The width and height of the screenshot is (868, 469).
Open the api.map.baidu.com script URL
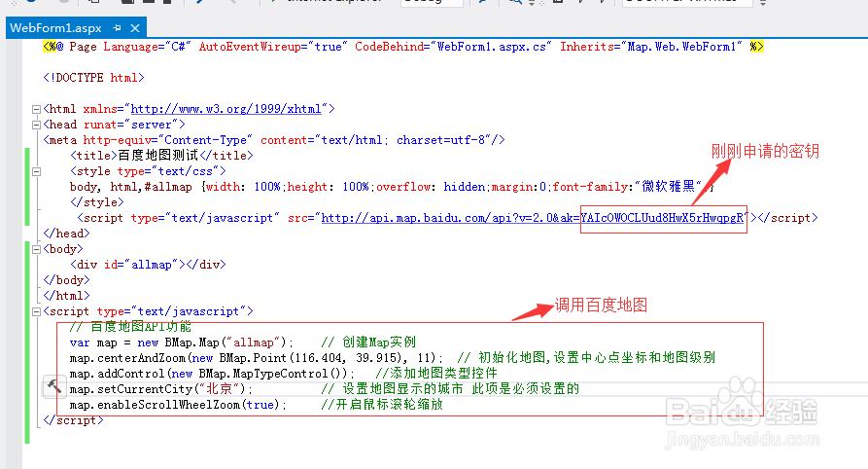(x=533, y=218)
